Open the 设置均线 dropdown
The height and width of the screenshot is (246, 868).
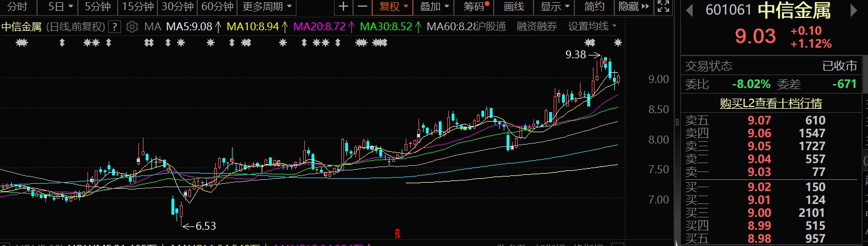coord(592,27)
